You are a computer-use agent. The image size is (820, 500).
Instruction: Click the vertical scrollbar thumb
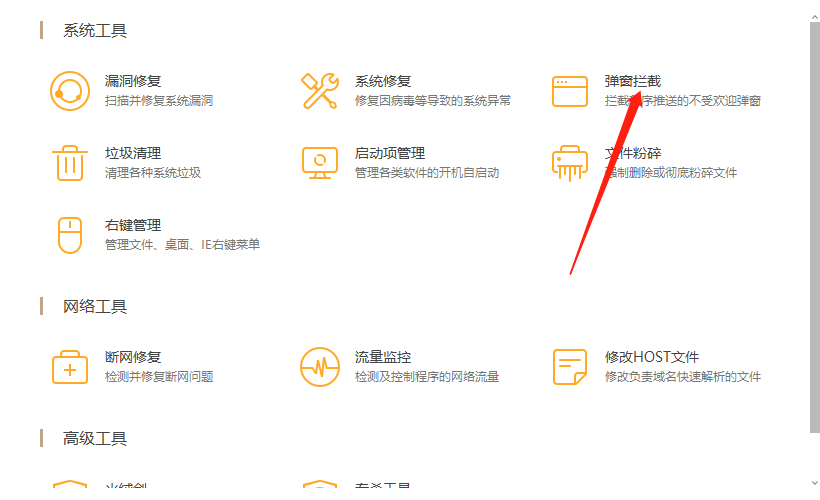tap(815, 228)
